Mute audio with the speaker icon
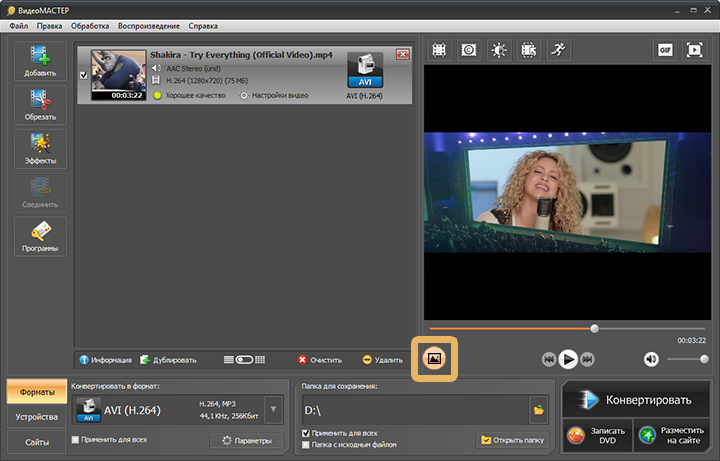720x461 pixels. pyautogui.click(x=651, y=359)
